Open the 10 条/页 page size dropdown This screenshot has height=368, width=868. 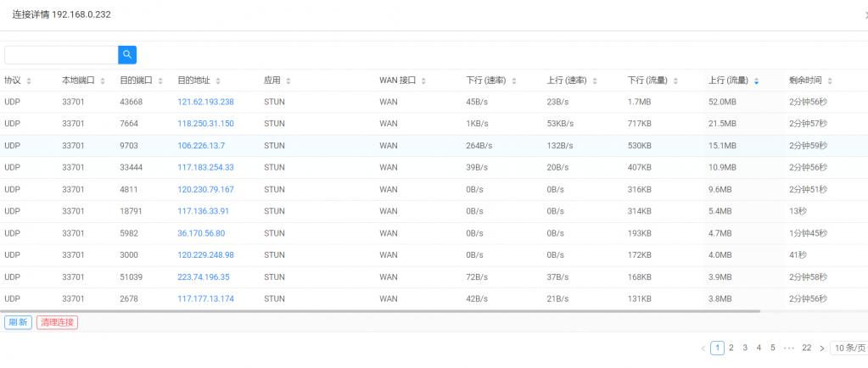pyautogui.click(x=848, y=348)
